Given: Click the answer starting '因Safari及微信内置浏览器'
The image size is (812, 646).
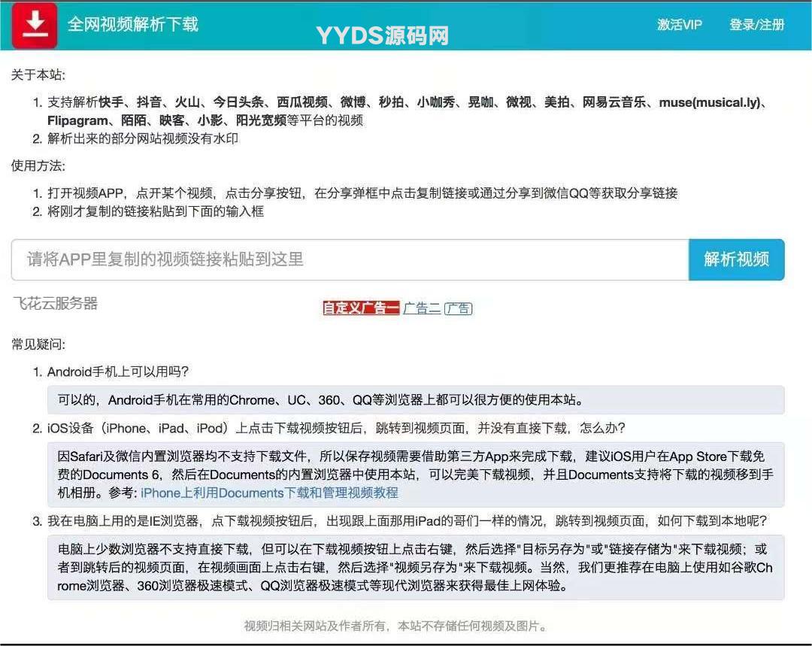Looking at the screenshot, I should 416,475.
